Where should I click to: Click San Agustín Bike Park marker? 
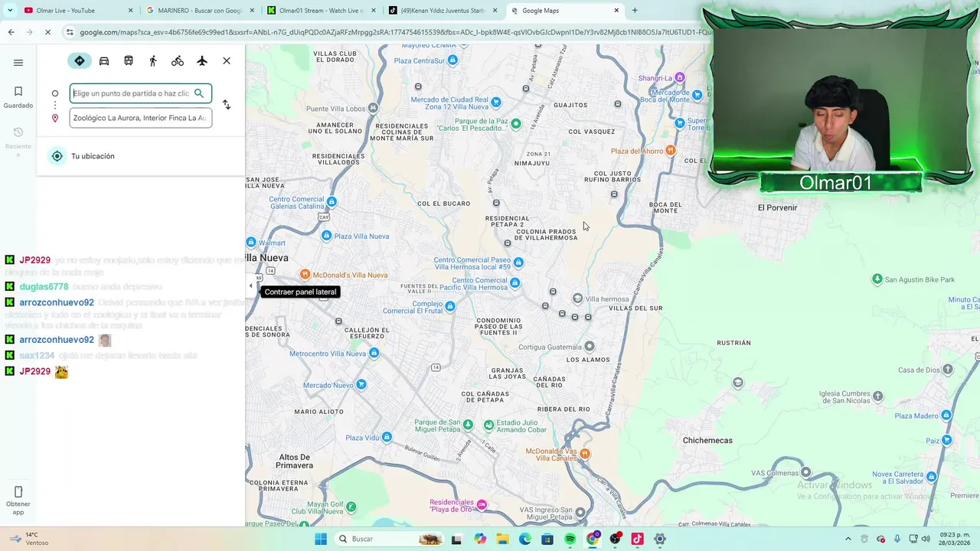point(877,279)
